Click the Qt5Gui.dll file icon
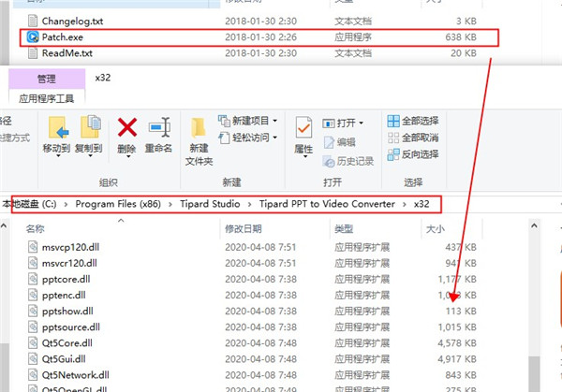 tap(33, 358)
